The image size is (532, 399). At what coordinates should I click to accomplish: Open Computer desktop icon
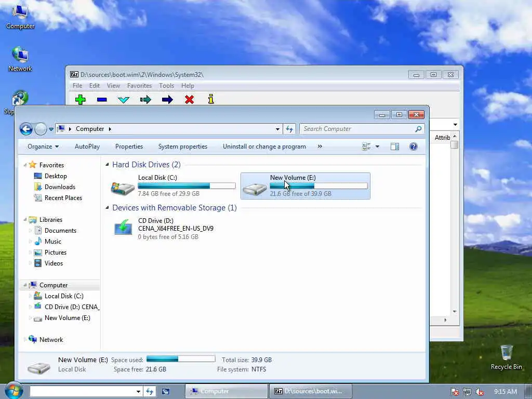(20, 16)
